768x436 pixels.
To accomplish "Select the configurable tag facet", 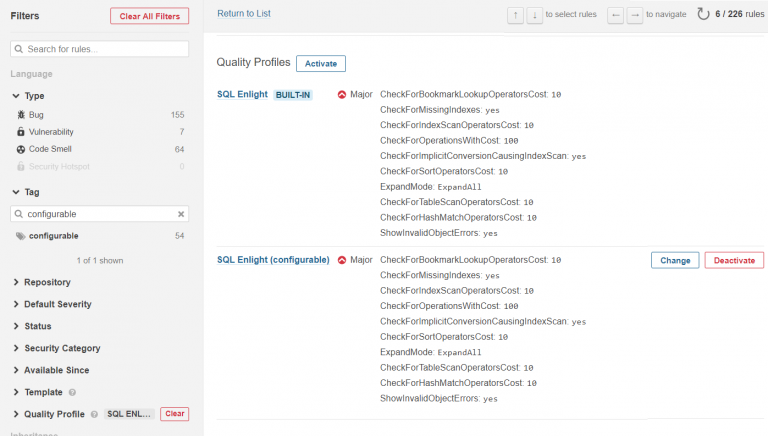I will pos(100,236).
